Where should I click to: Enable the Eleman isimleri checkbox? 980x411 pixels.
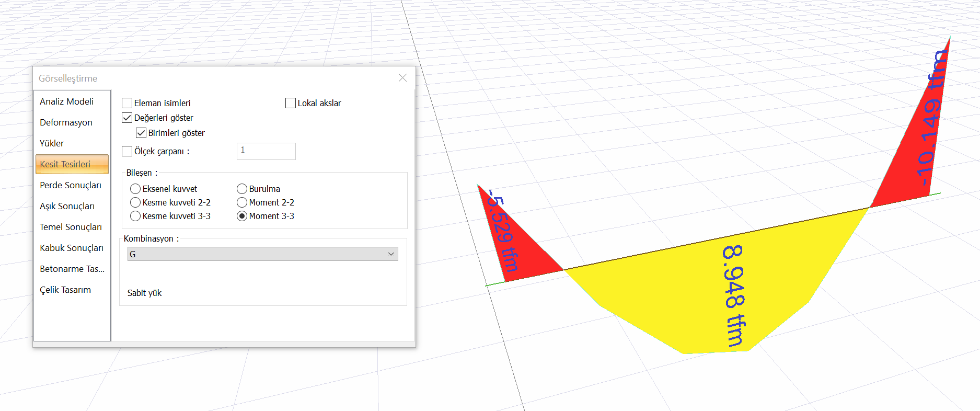[127, 103]
